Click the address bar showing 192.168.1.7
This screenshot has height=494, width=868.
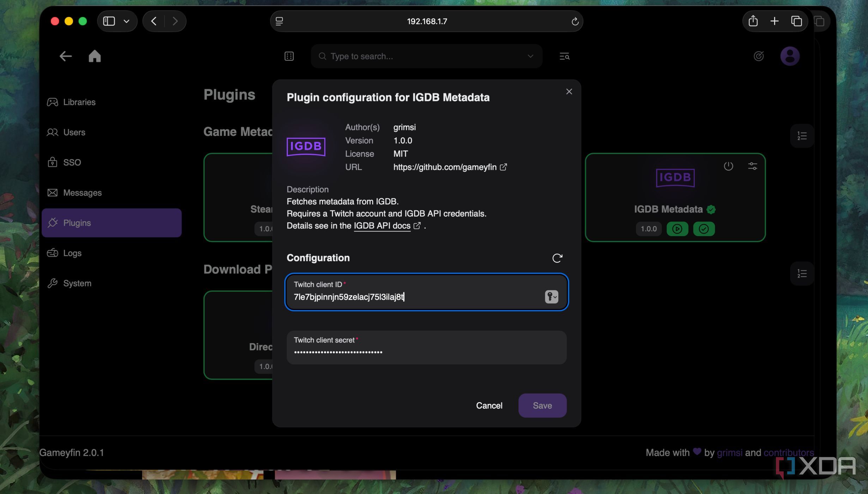coord(426,21)
